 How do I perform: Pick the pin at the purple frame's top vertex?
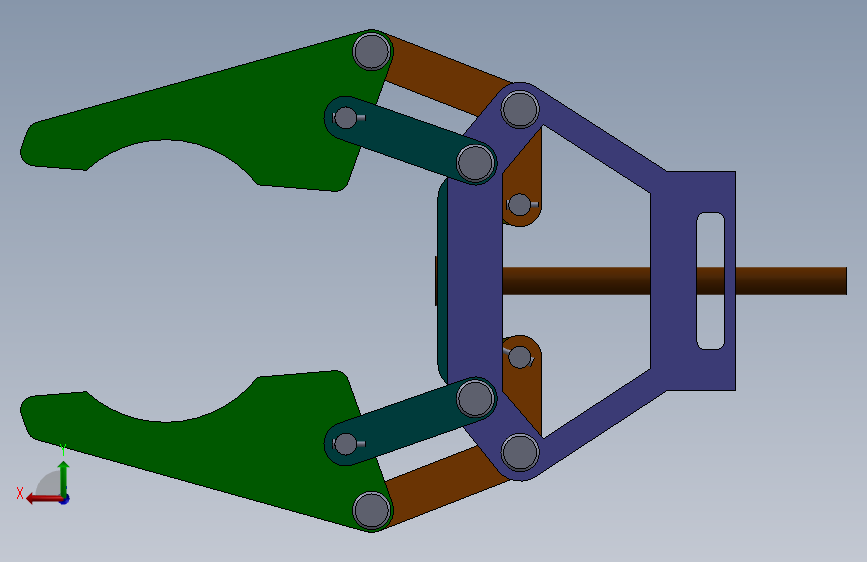pyautogui.click(x=520, y=109)
